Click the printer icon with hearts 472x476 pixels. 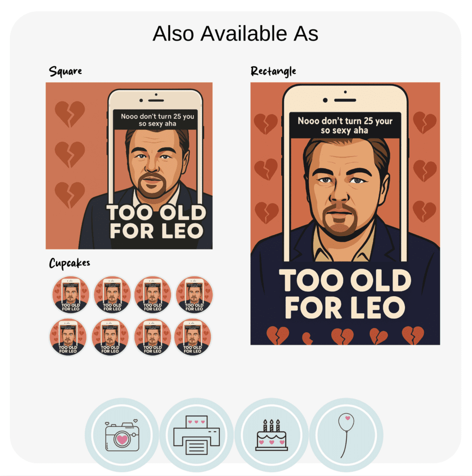(x=197, y=435)
